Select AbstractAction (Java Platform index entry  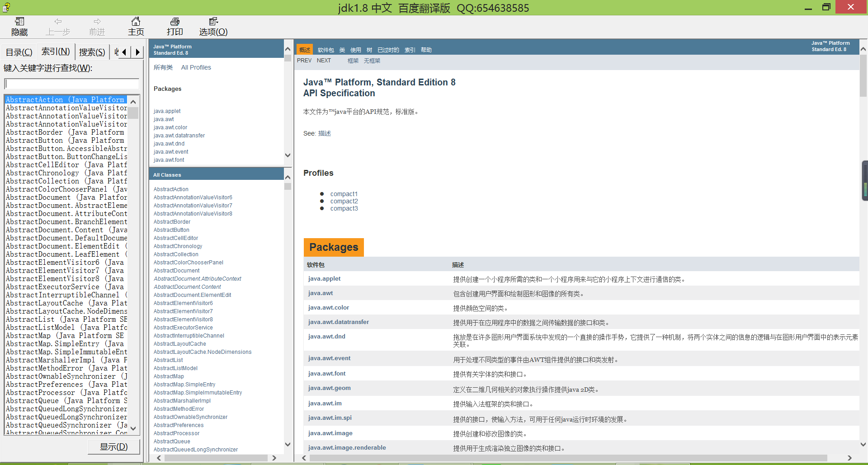pos(66,99)
